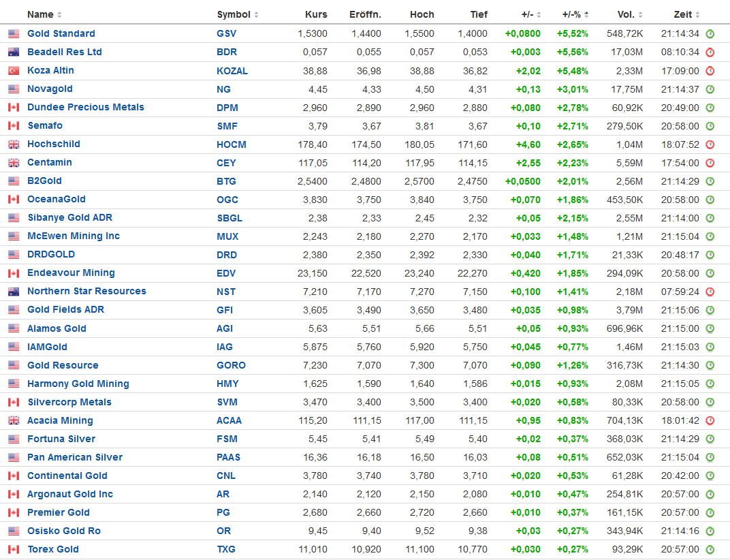Click the Australian flag beside Beadell Res Ltd

point(14,52)
